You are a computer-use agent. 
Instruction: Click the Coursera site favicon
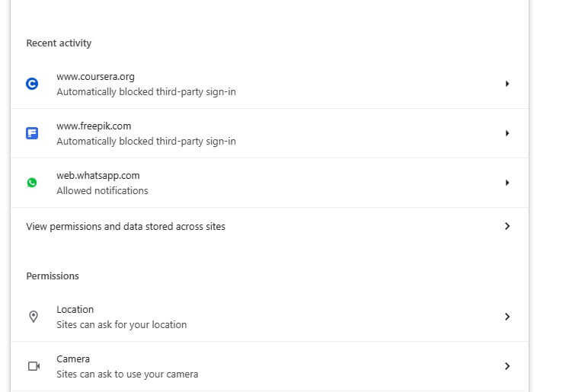click(x=32, y=84)
